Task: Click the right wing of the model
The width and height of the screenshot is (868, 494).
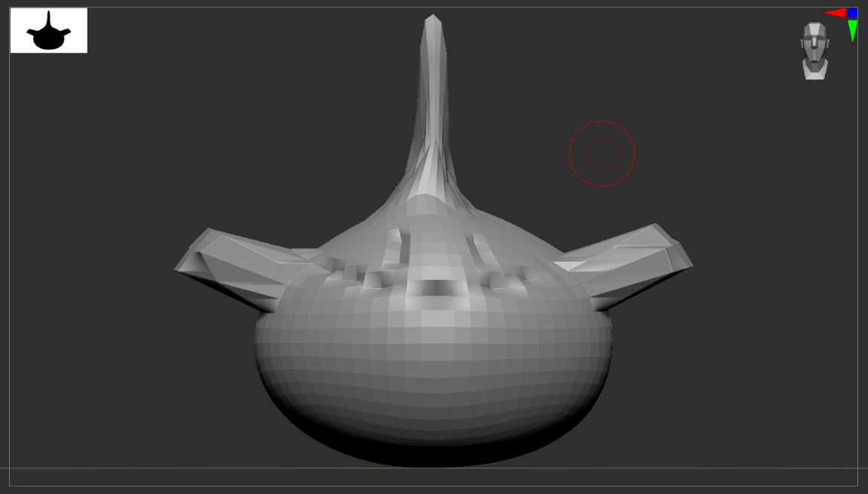Action: (625, 265)
